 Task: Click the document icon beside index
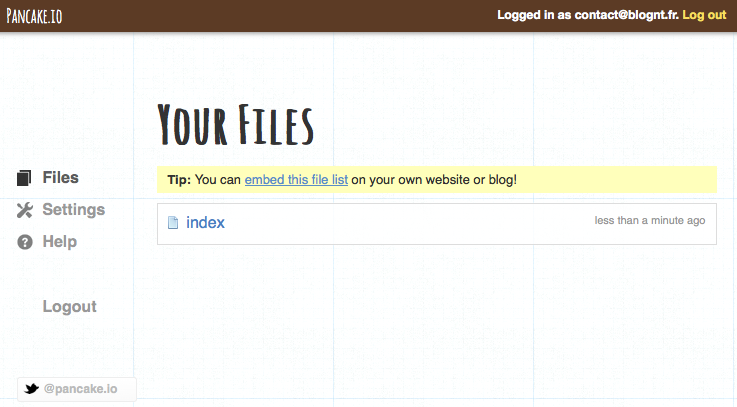173,222
